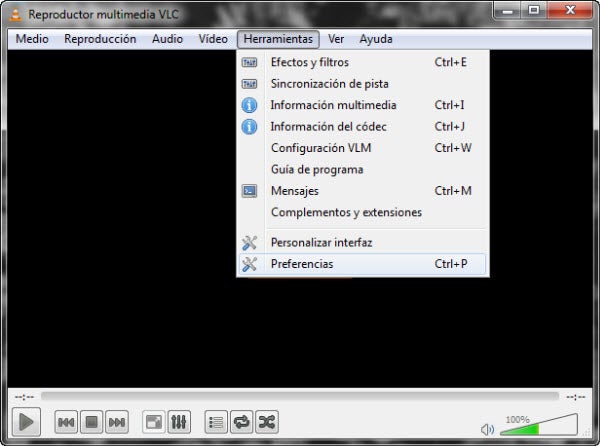
Task: Stop playback with the stop button
Action: click(x=91, y=422)
